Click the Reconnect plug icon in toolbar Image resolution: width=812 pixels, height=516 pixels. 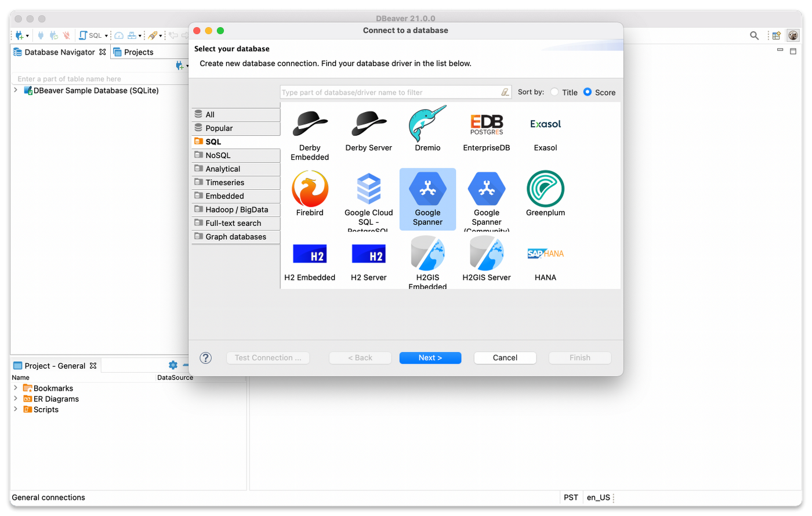53,35
